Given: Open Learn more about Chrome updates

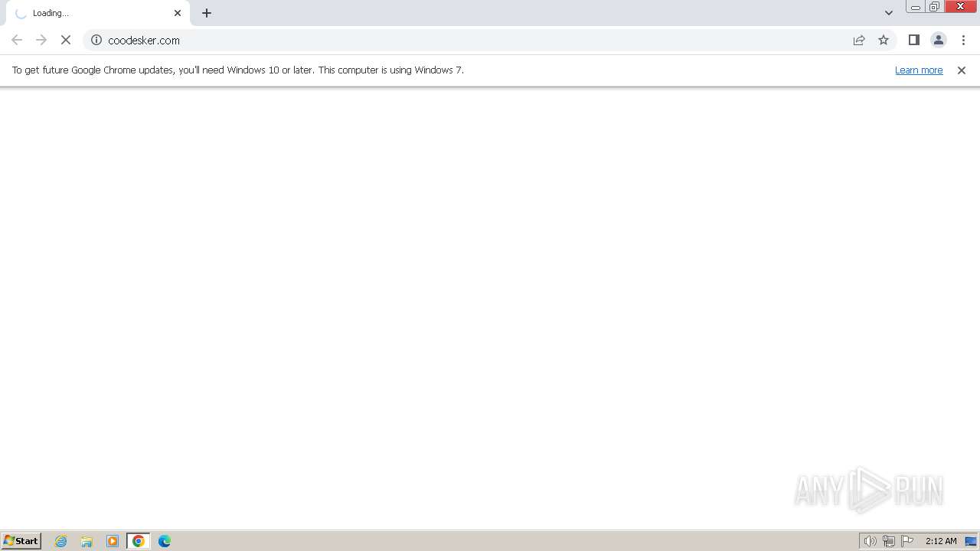Looking at the screenshot, I should click(x=919, y=70).
